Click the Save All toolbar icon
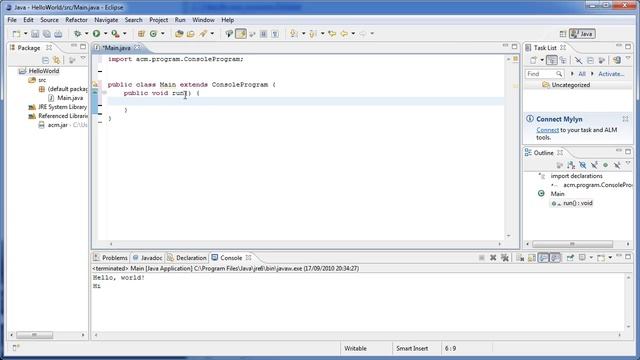640x360 pixels. click(47, 34)
